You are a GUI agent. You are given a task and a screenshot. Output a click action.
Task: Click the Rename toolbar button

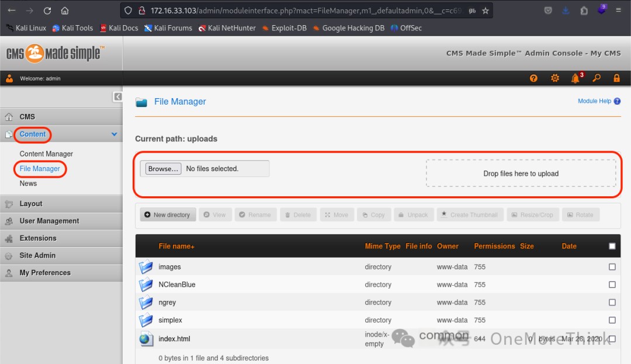pos(255,215)
